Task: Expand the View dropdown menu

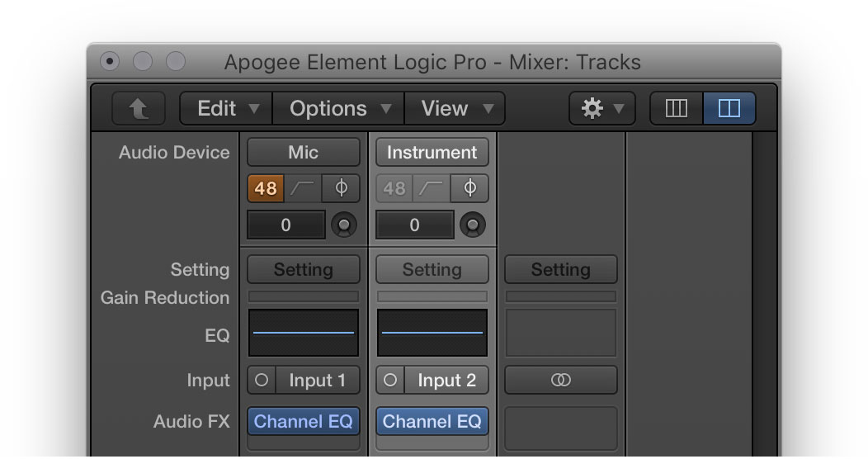Action: click(x=455, y=108)
